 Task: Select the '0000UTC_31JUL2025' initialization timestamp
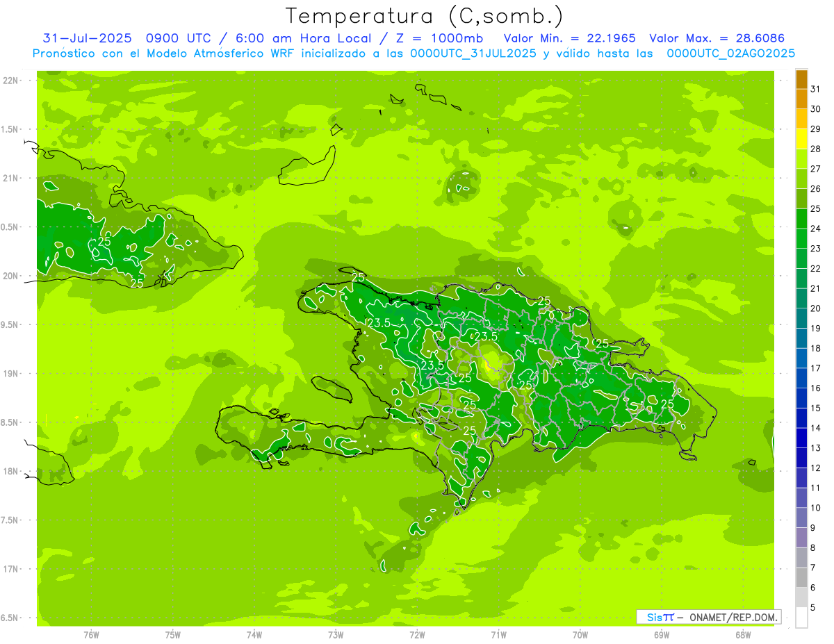(x=473, y=53)
